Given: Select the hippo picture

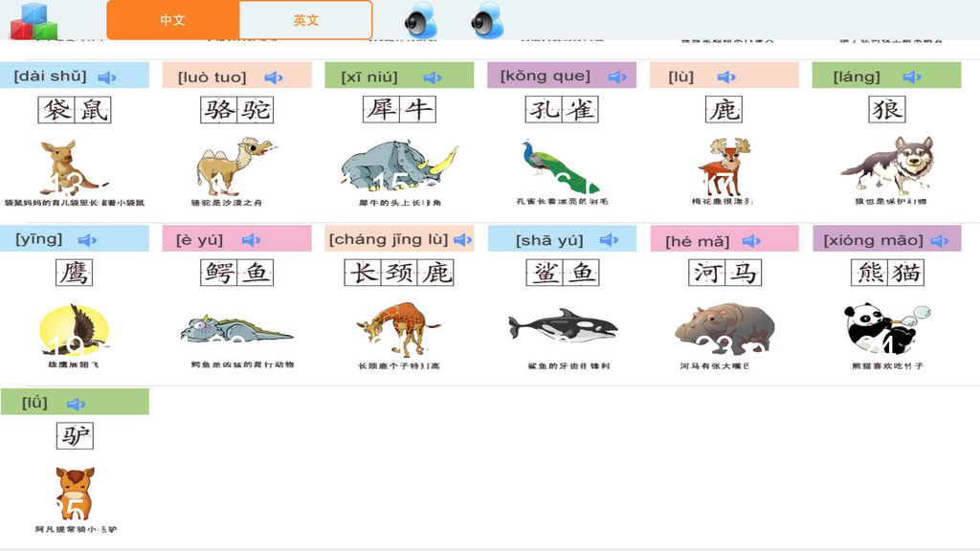Looking at the screenshot, I should pos(724,329).
